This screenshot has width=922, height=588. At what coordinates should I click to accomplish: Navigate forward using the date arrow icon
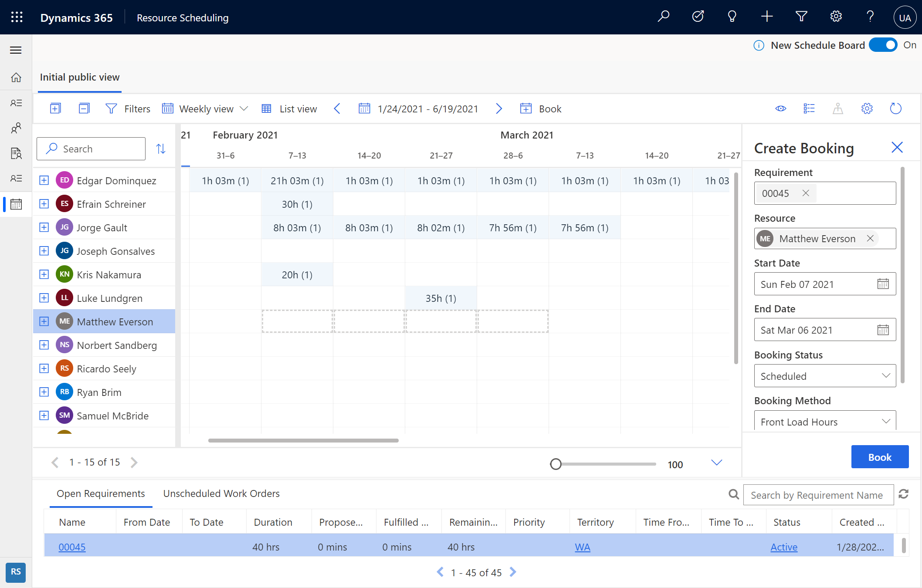click(498, 108)
